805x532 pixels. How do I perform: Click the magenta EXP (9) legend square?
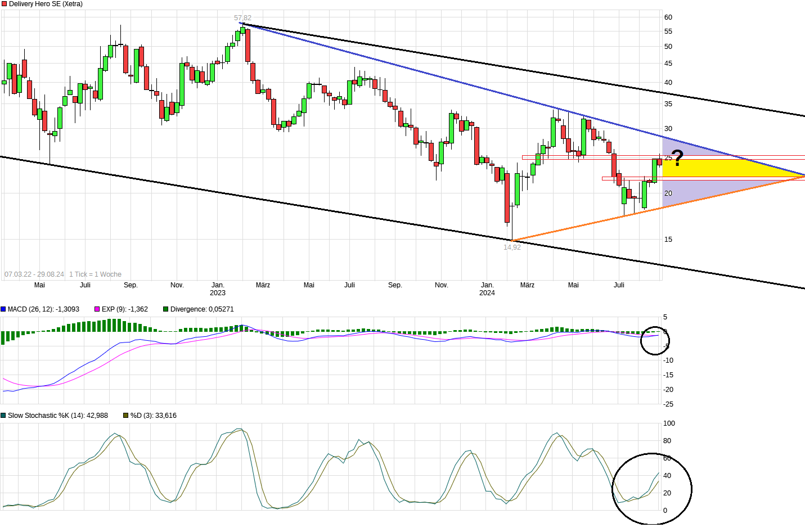pos(97,309)
